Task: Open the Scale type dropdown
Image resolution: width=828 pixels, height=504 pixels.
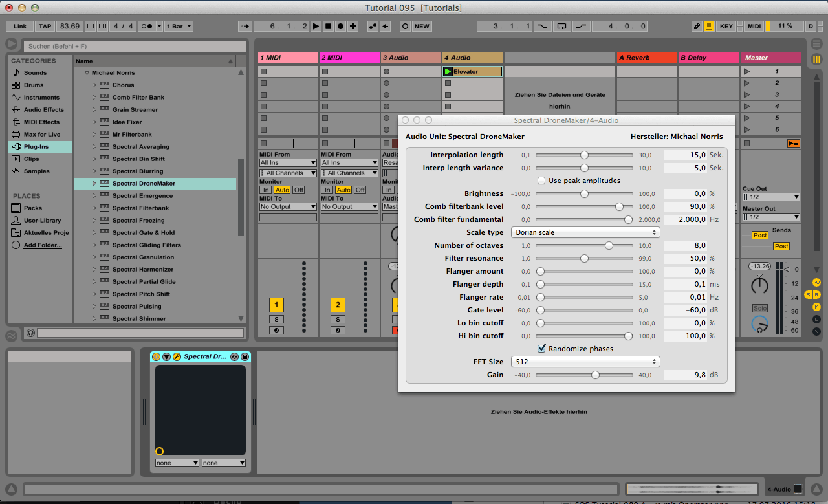Action: point(585,232)
